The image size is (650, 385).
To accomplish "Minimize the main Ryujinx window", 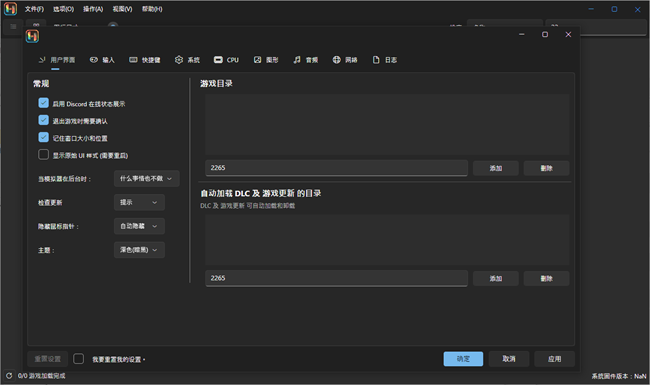I will [591, 9].
